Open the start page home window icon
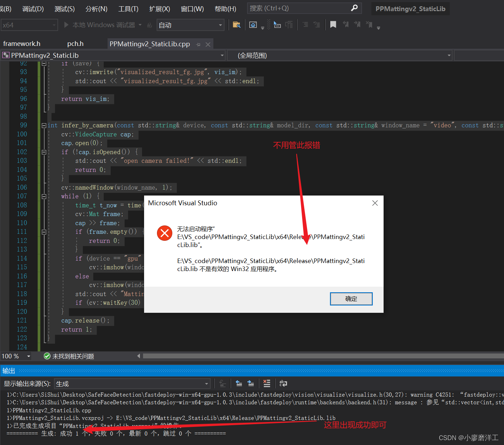The width and height of the screenshot is (504, 445). click(253, 25)
